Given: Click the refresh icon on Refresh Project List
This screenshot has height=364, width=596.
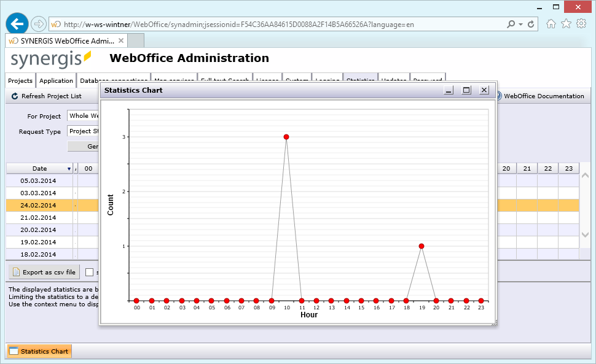Looking at the screenshot, I should (x=14, y=96).
